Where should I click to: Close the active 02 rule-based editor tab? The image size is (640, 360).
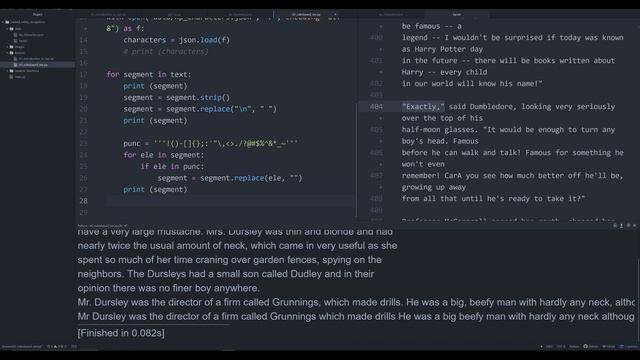coord(335,14)
